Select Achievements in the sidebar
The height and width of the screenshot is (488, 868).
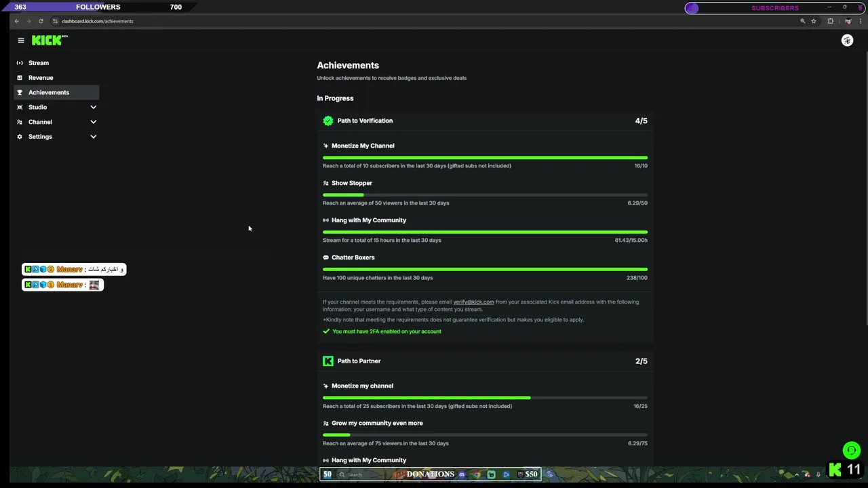click(x=56, y=92)
